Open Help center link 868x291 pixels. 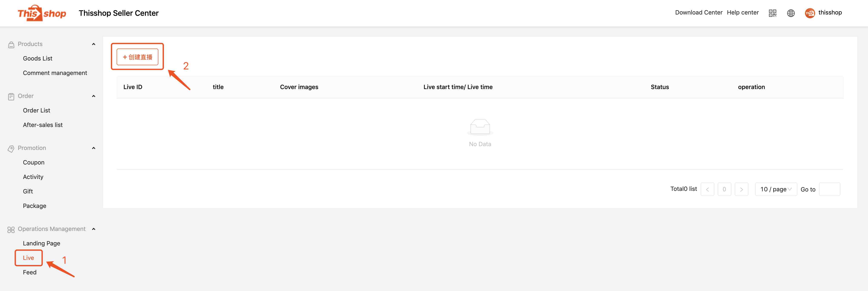[743, 13]
